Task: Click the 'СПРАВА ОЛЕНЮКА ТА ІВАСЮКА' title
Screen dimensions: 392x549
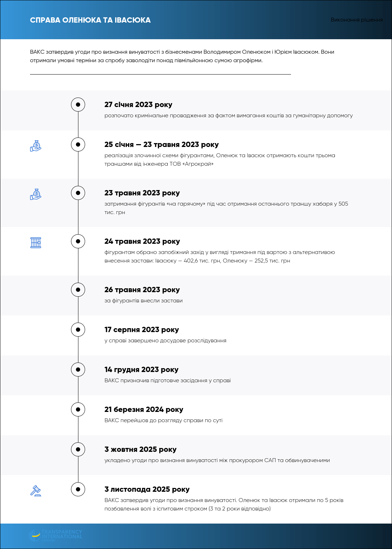Action: coord(90,20)
